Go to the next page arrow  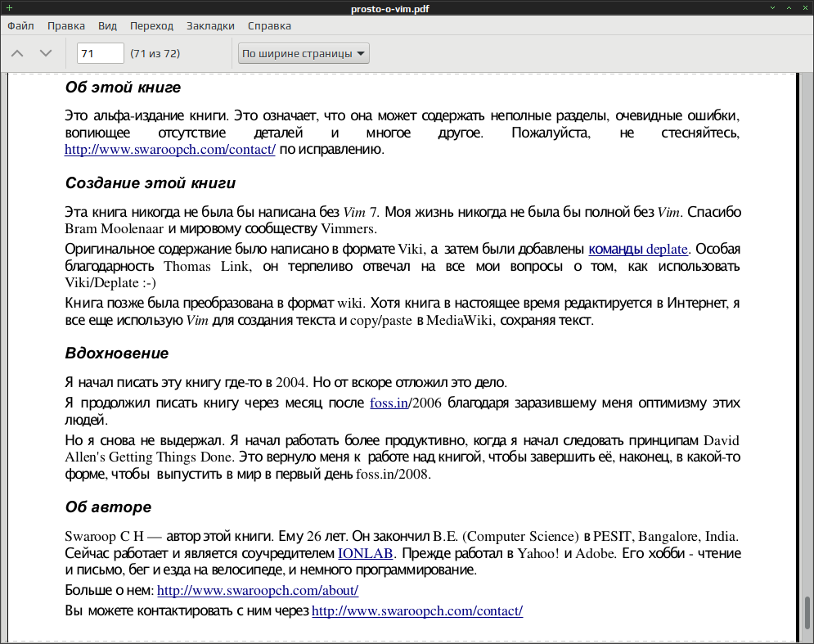(x=46, y=53)
